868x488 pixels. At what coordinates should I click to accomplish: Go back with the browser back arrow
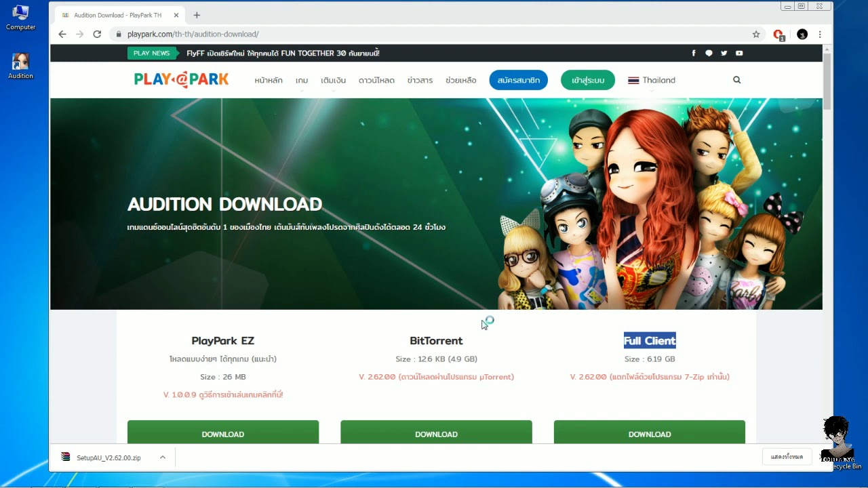point(62,34)
